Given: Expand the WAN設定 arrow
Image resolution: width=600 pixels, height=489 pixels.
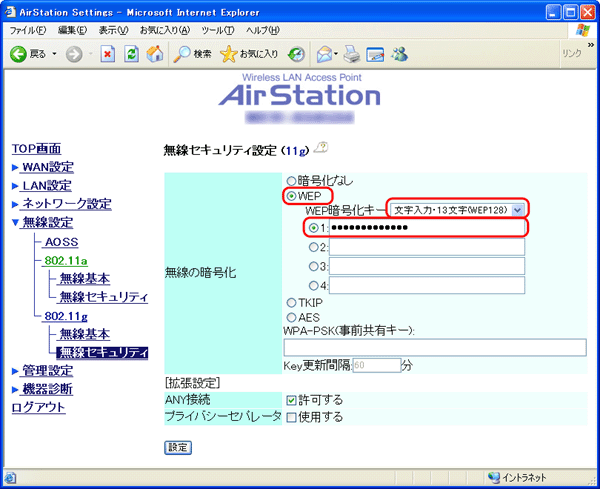Looking at the screenshot, I should (15, 167).
